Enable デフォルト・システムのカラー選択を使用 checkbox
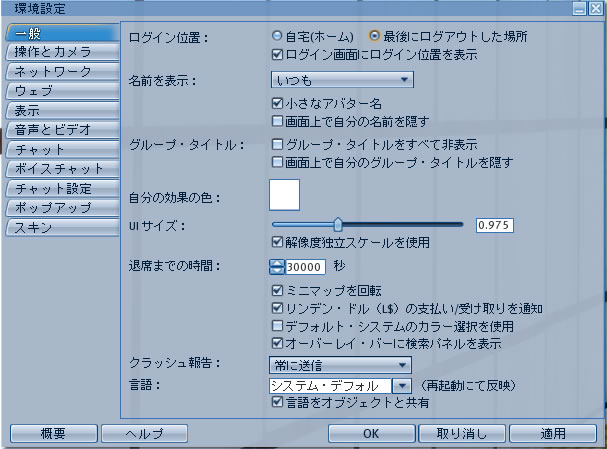607x449 pixels. tap(277, 326)
